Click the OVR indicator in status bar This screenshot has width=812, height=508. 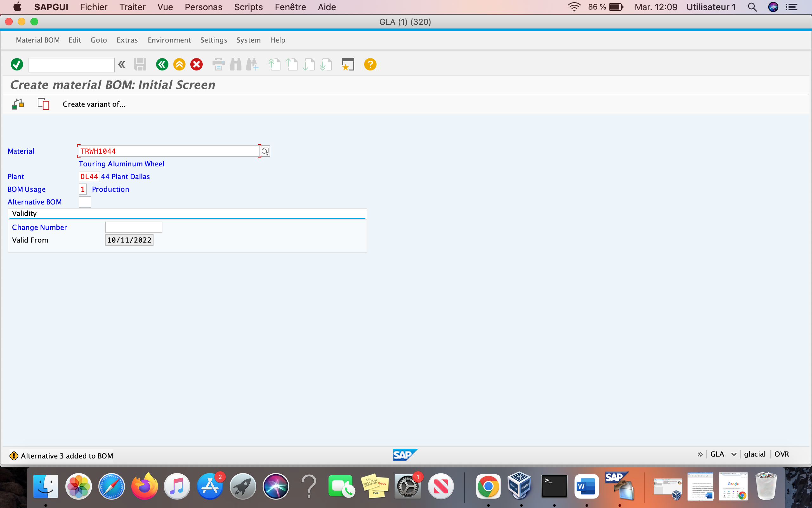pyautogui.click(x=782, y=454)
